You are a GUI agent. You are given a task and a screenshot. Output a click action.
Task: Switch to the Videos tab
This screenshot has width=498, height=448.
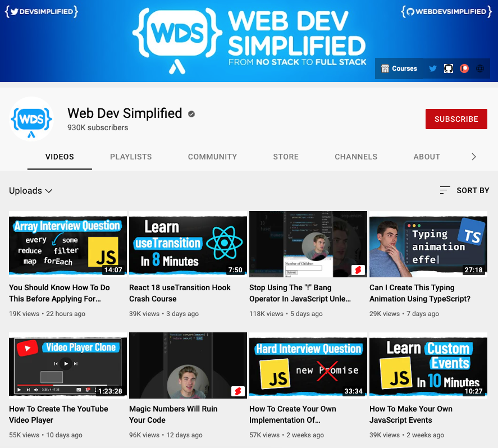[x=60, y=157]
